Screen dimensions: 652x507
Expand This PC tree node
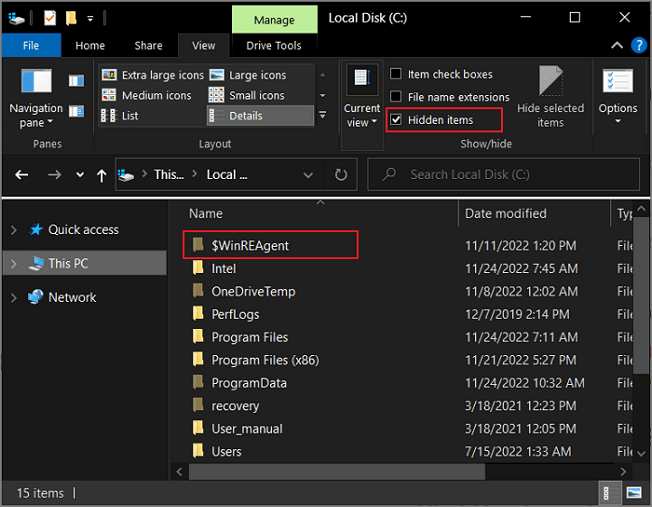coord(13,264)
